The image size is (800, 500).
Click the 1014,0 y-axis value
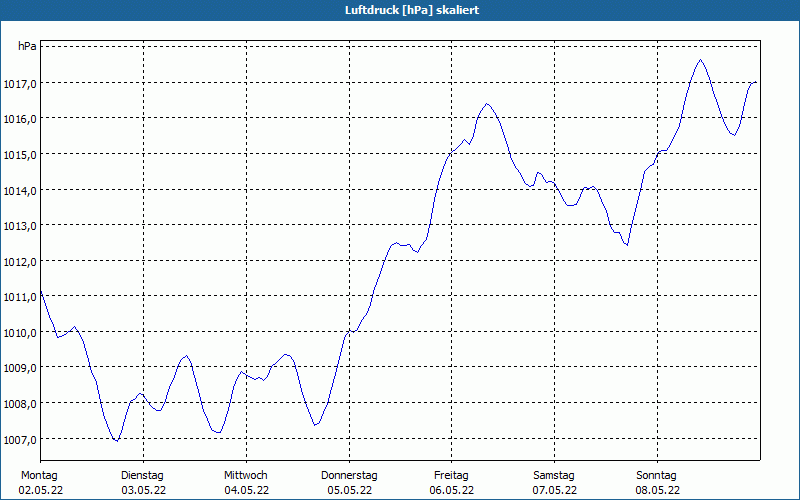pyautogui.click(x=20, y=190)
